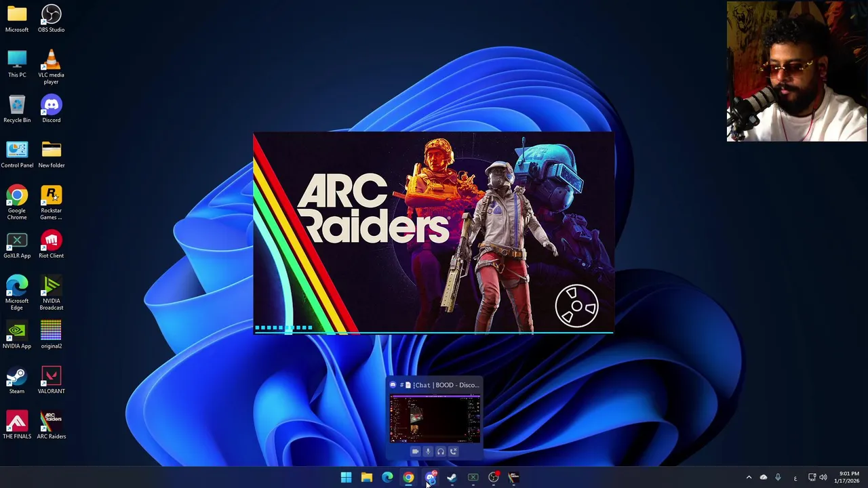Deafen headphones in Discord preview toolbar
868x488 pixels.
pos(441,451)
